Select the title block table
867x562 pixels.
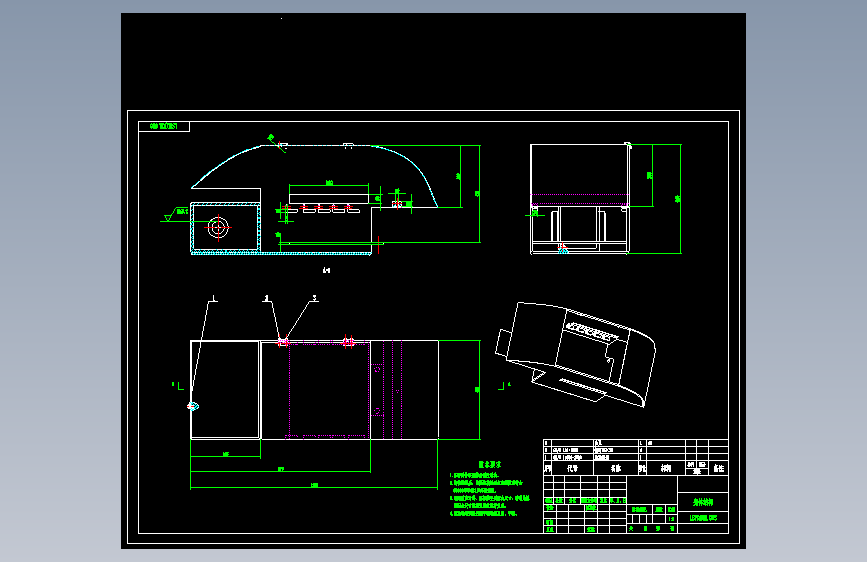click(636, 486)
